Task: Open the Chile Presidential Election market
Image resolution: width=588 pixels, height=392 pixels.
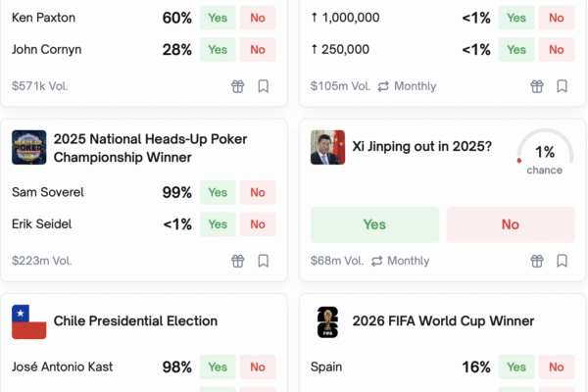Action: coord(135,321)
